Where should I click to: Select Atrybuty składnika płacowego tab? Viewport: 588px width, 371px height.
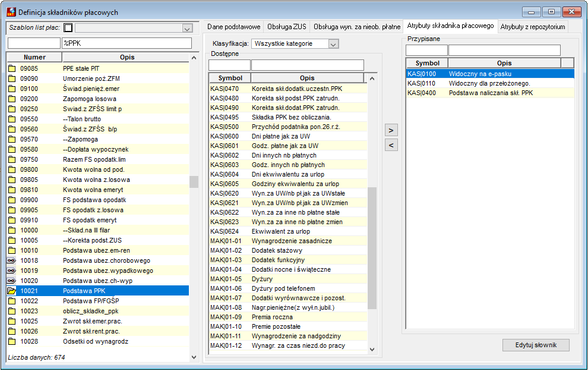point(450,26)
